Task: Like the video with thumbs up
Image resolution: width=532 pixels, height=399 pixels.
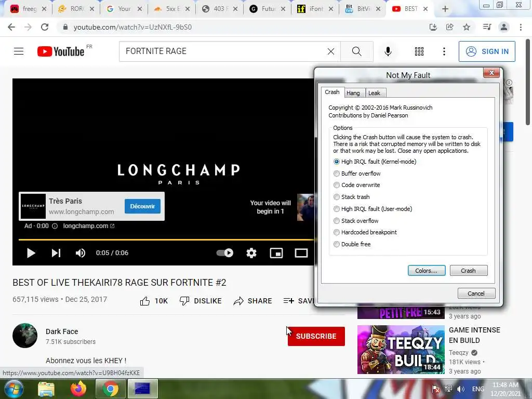Action: tap(154, 301)
